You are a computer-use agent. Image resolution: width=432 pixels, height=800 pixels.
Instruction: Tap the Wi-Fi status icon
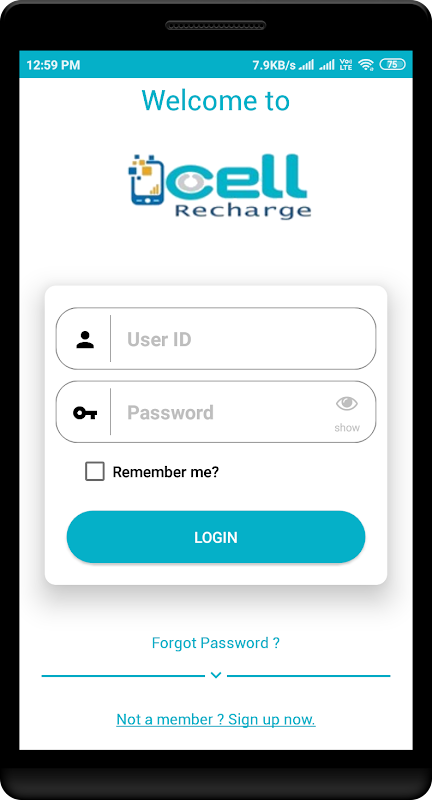coord(366,64)
